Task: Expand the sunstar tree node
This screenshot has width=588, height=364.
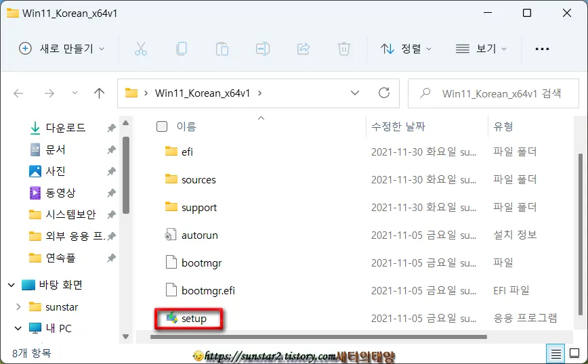Action: click(18, 306)
